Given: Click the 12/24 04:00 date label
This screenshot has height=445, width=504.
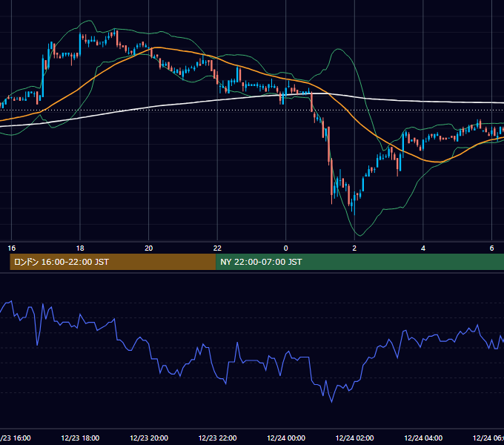Looking at the screenshot, I should [423, 438].
